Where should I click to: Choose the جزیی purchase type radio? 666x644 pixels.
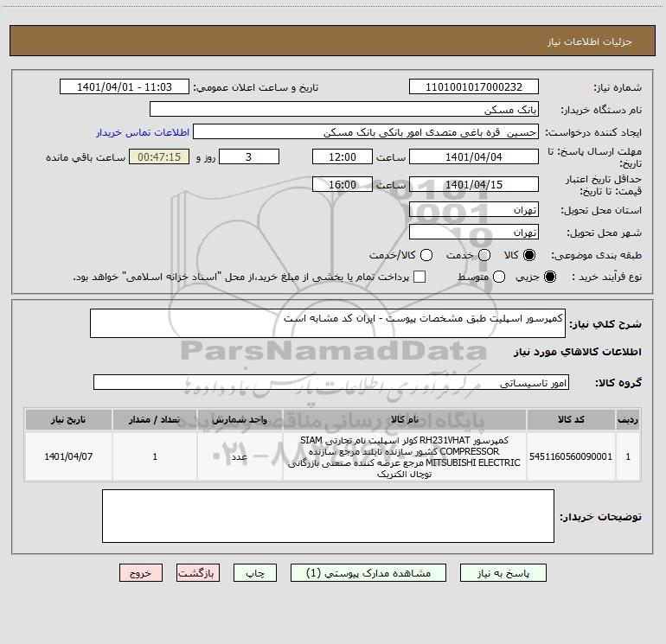549,277
